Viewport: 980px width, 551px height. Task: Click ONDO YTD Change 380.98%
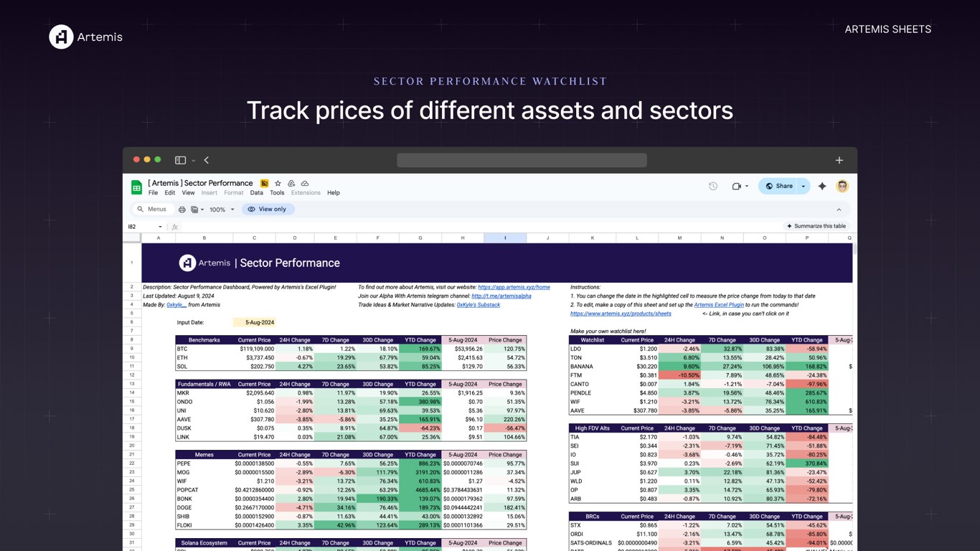pos(420,402)
